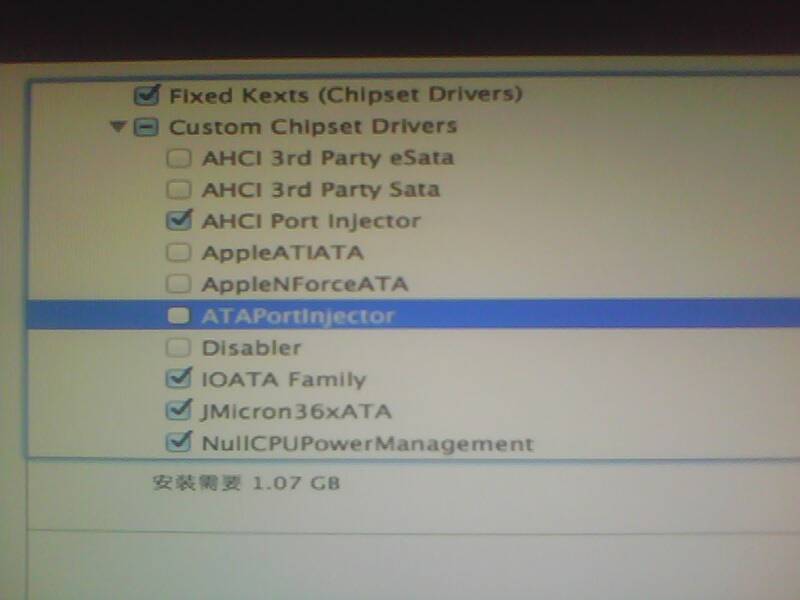Highlight the AppleNForceATA row label
Screen dimensions: 800x600
[x=304, y=284]
